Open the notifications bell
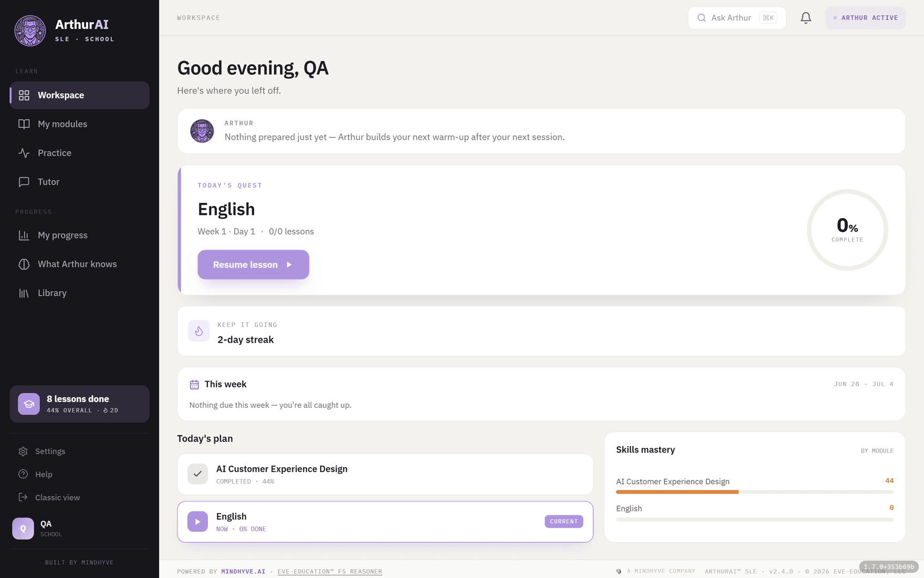 pyautogui.click(x=806, y=18)
